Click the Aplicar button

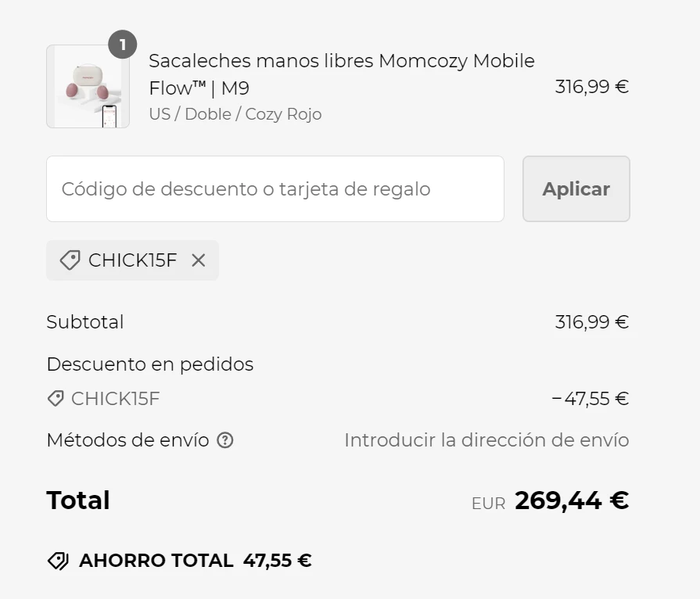576,188
